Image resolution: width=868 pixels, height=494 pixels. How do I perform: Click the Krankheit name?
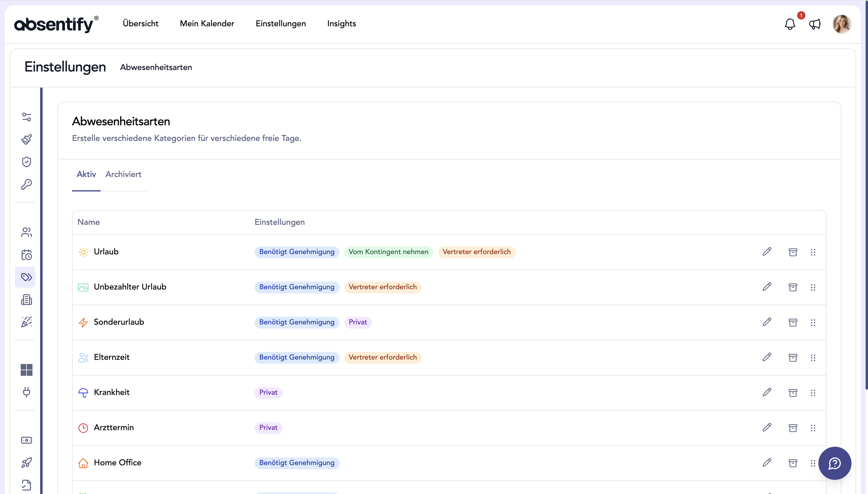[112, 393]
